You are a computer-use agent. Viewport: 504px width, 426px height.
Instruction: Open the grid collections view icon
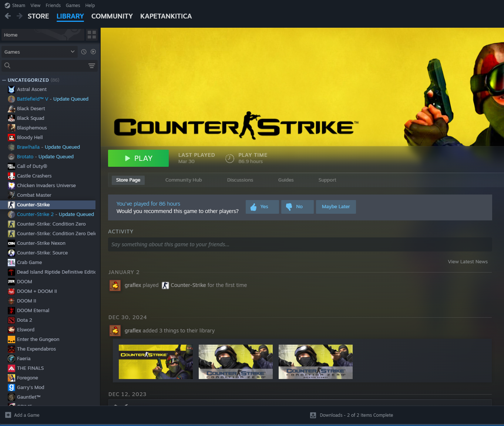(x=92, y=35)
